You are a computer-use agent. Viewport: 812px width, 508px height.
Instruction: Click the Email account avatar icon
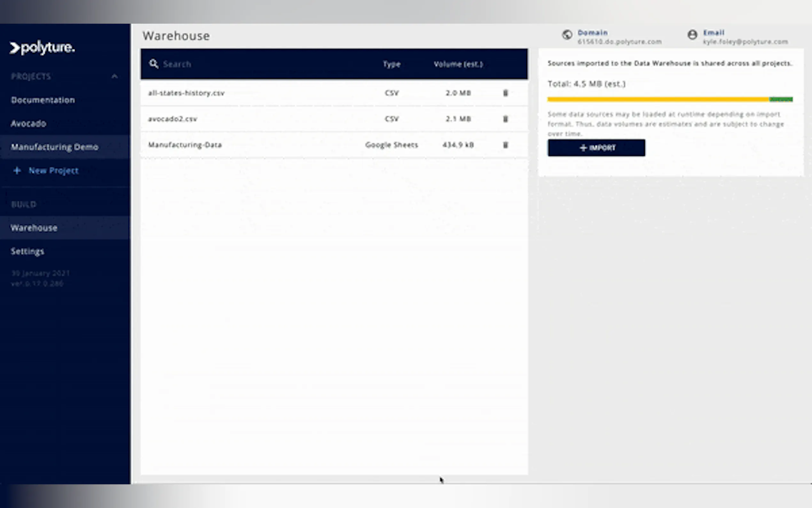[692, 35]
